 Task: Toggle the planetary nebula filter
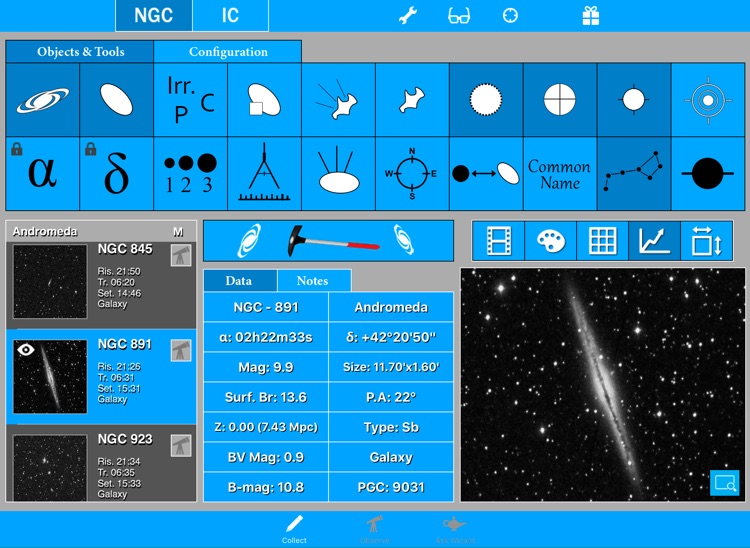click(x=634, y=100)
